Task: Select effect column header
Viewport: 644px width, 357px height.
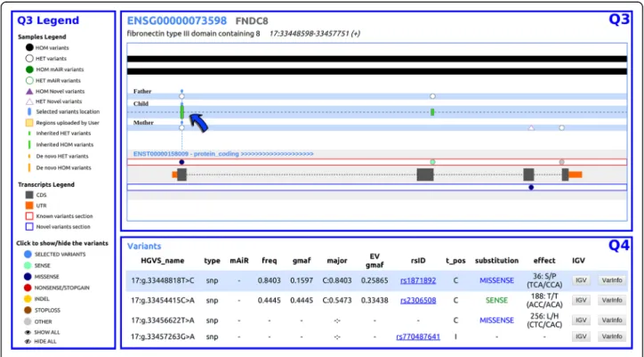Action: 544,261
